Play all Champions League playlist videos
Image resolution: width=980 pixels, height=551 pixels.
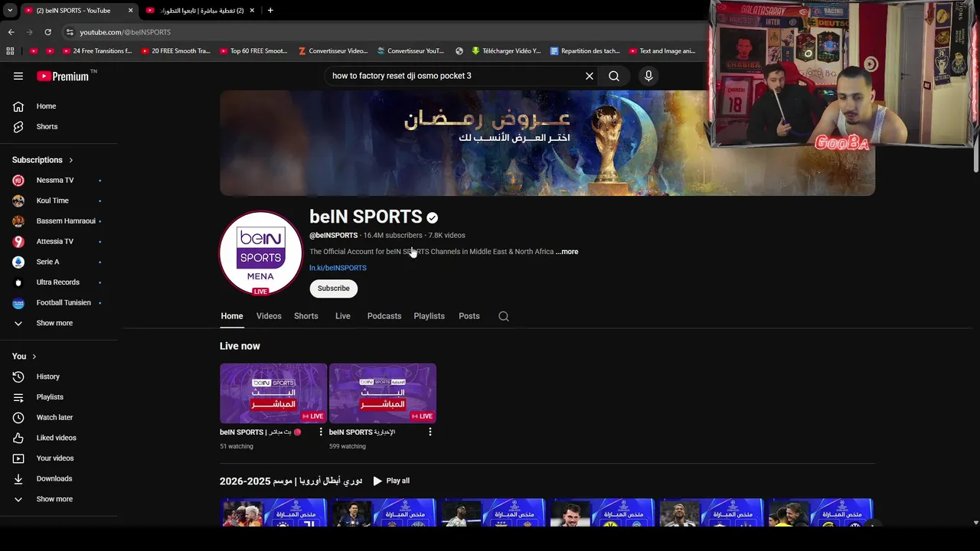tap(391, 481)
